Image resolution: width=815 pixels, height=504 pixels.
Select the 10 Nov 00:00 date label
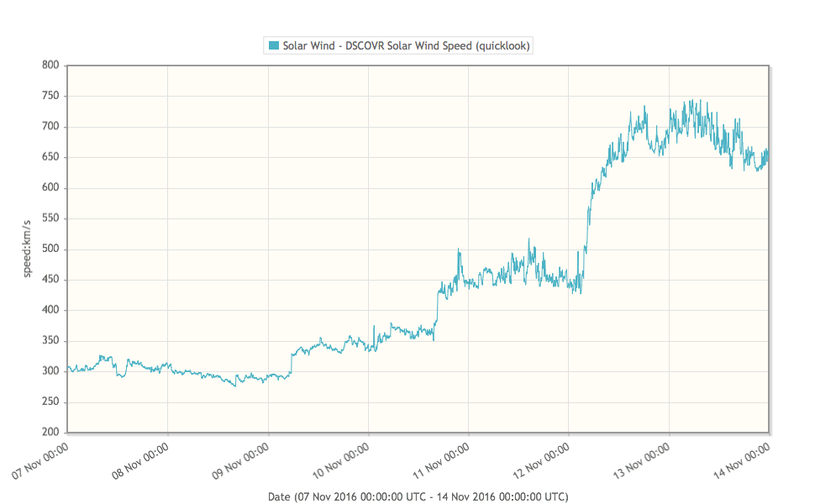tap(343, 459)
